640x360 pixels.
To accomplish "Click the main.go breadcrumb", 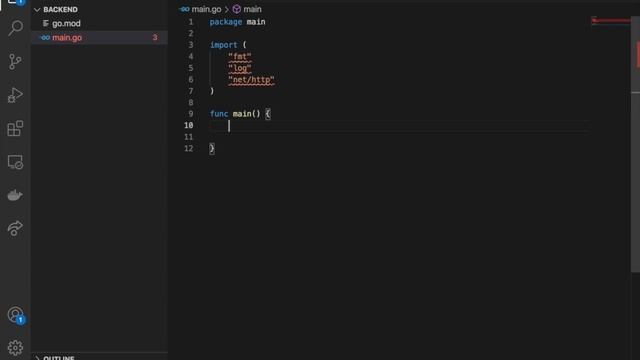I will [206, 9].
